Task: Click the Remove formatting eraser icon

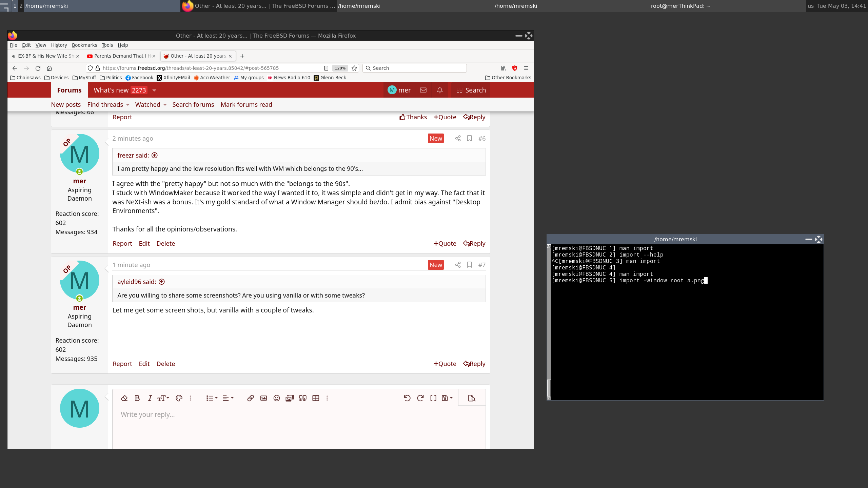Action: pos(124,398)
